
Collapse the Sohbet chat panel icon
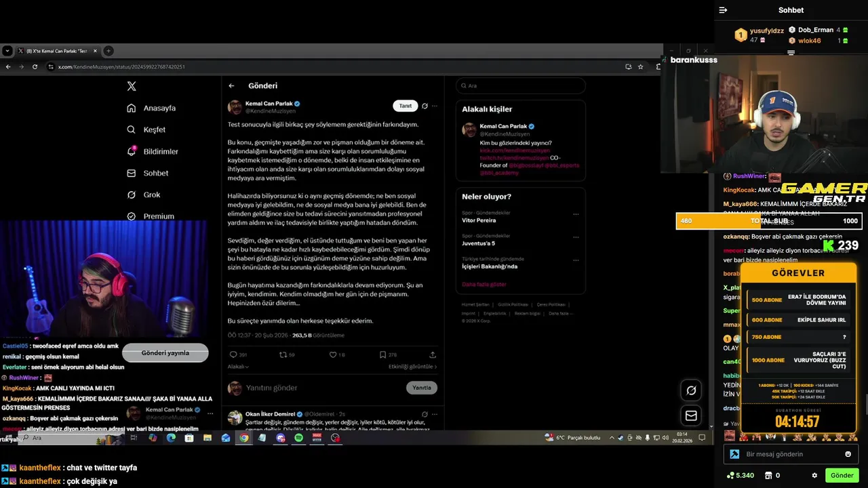coord(723,10)
